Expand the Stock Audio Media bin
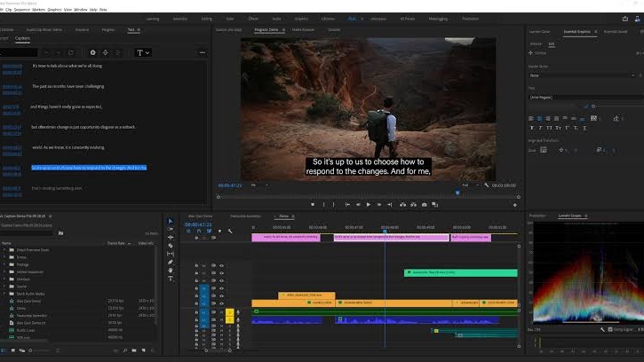 [4, 294]
